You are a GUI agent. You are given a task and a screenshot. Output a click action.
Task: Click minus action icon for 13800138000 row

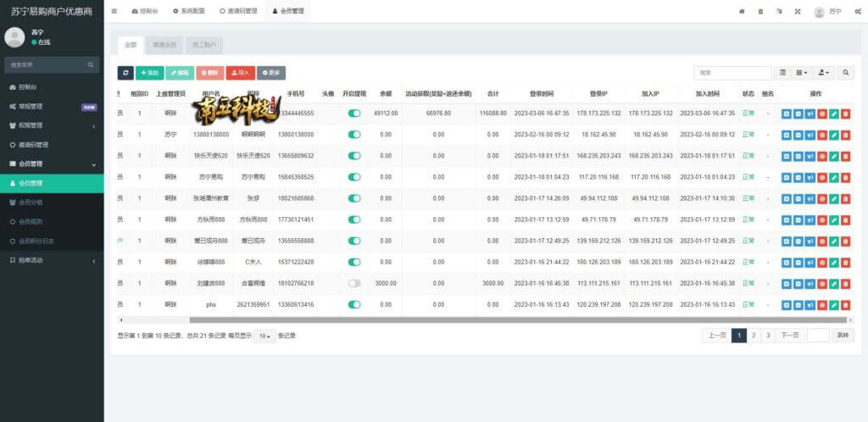point(798,135)
